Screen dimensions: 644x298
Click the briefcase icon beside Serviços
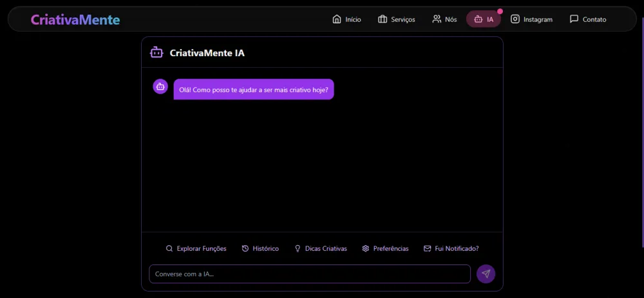tap(383, 19)
